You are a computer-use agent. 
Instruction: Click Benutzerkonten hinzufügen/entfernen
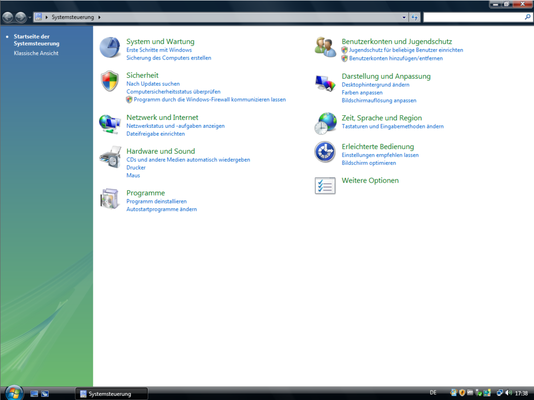coord(396,58)
